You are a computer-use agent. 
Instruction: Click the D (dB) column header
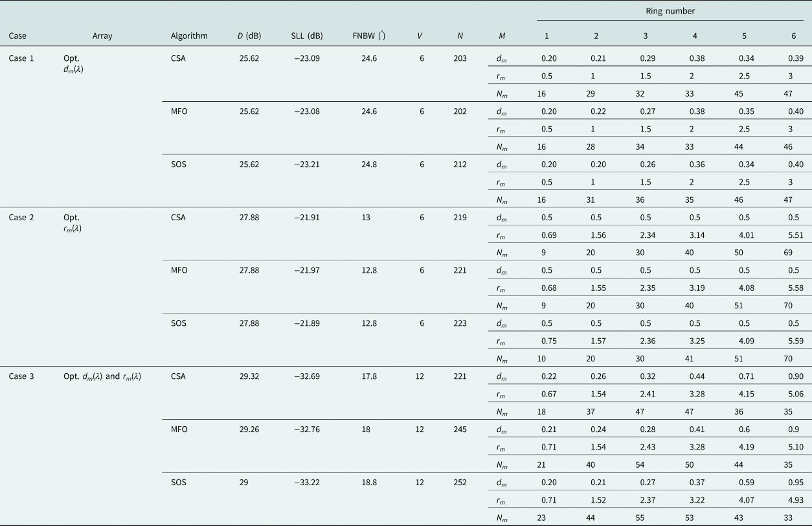click(x=249, y=36)
